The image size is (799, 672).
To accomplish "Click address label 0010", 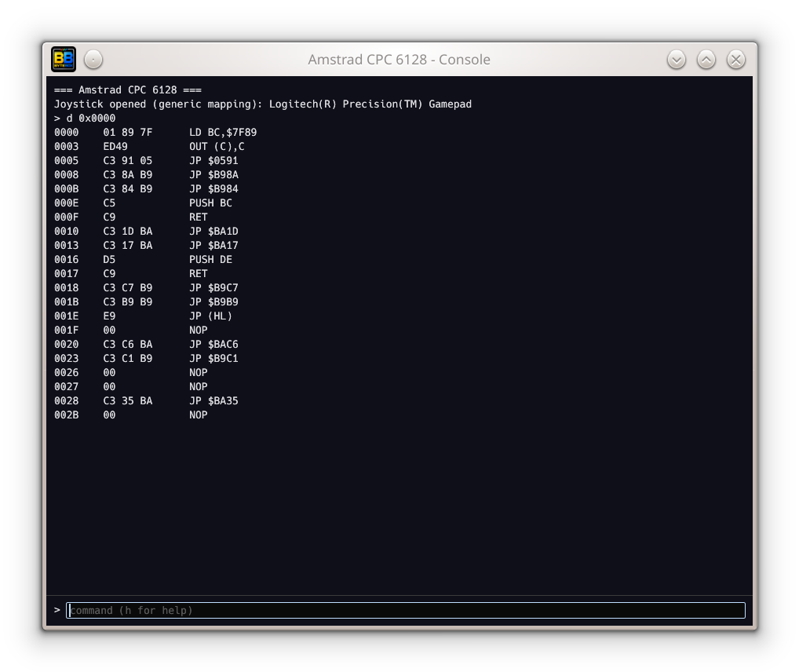I will [x=67, y=232].
